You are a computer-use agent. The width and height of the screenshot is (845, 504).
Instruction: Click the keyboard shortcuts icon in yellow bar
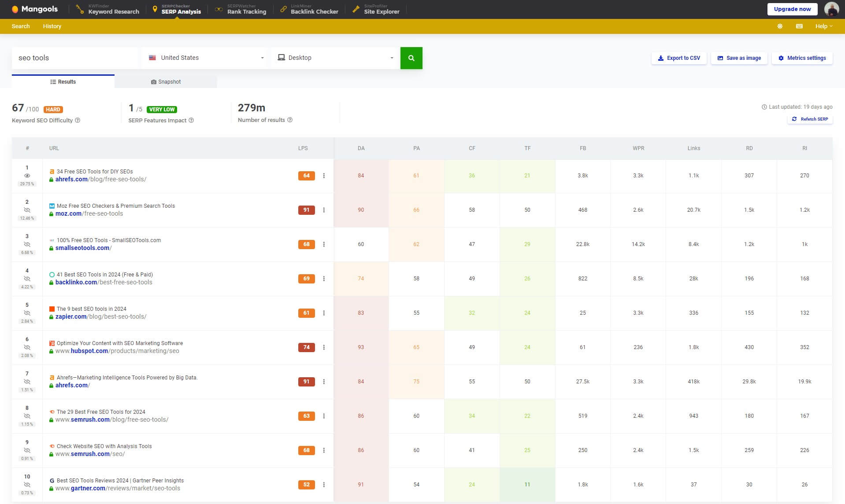point(799,26)
